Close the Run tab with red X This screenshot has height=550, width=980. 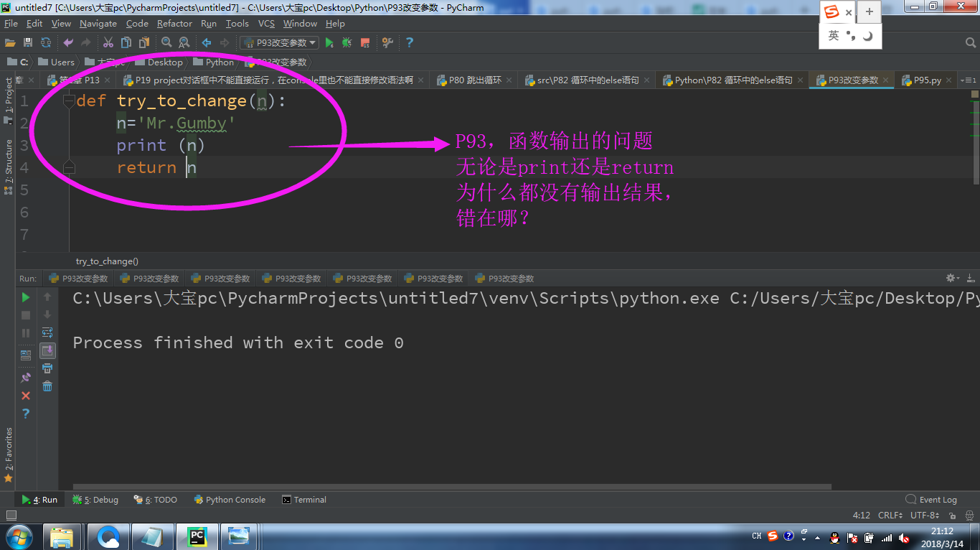(x=26, y=396)
